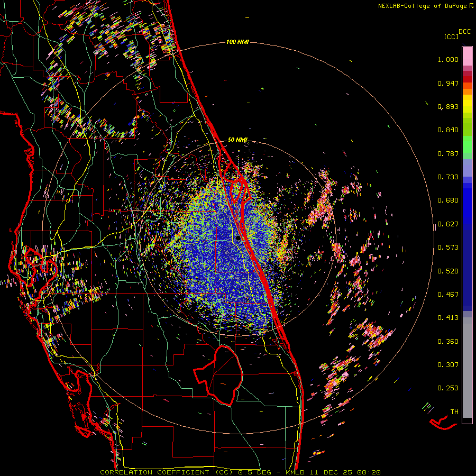Pick the lavender swatch near 0.733
This screenshot has width=476, height=476.
[x=467, y=170]
